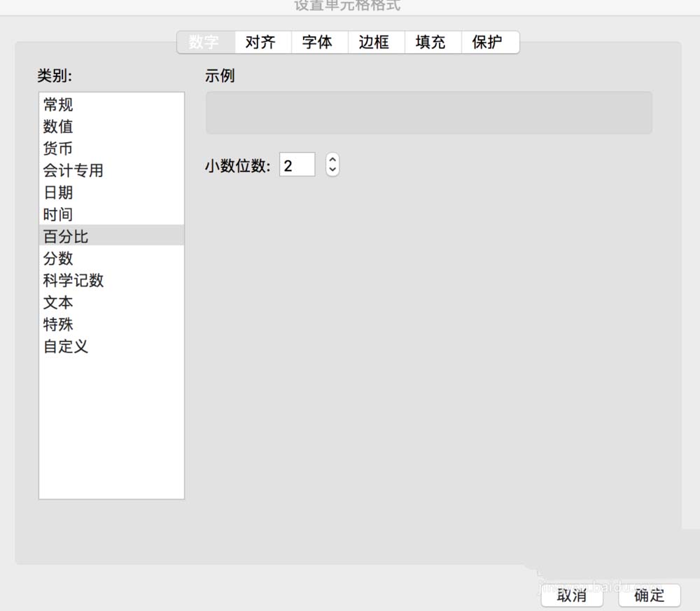Select 常规 in the category list

[59, 105]
